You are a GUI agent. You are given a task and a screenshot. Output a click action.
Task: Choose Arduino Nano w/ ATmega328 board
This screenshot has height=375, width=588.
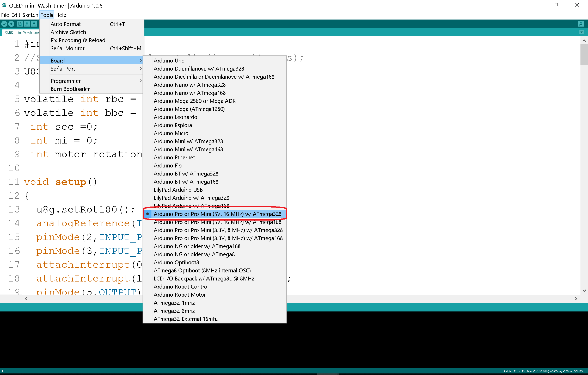189,85
